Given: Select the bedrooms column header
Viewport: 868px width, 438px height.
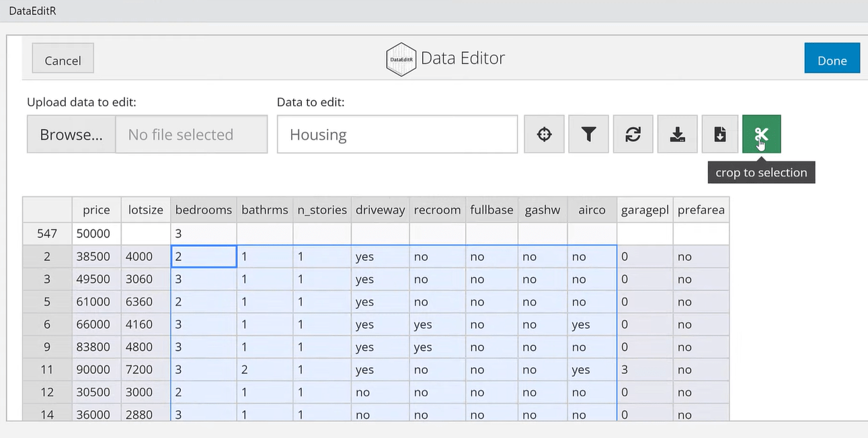Looking at the screenshot, I should [x=204, y=210].
